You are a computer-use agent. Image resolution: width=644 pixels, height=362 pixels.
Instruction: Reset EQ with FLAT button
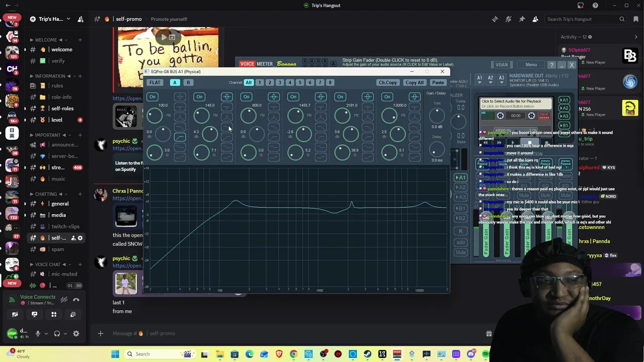155,82
